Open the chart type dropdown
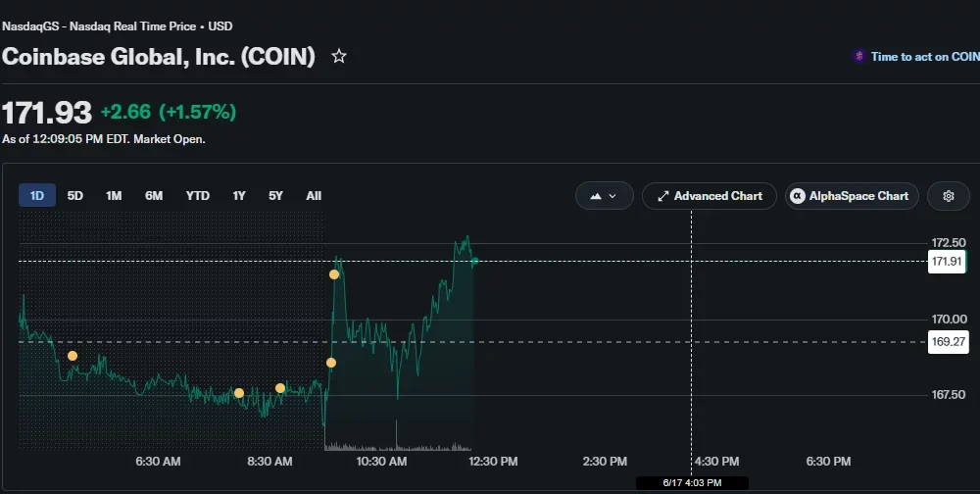980x494 pixels. (604, 196)
